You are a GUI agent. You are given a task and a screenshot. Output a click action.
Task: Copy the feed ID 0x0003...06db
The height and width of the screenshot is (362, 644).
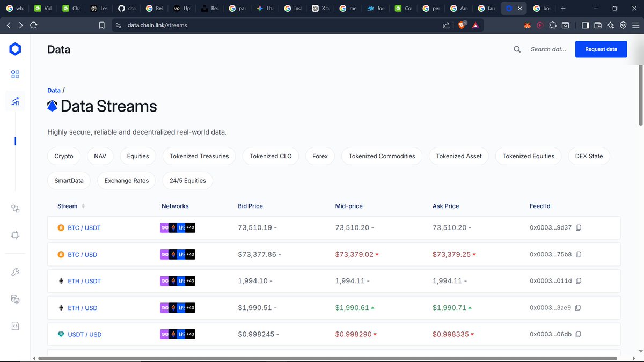pos(579,334)
